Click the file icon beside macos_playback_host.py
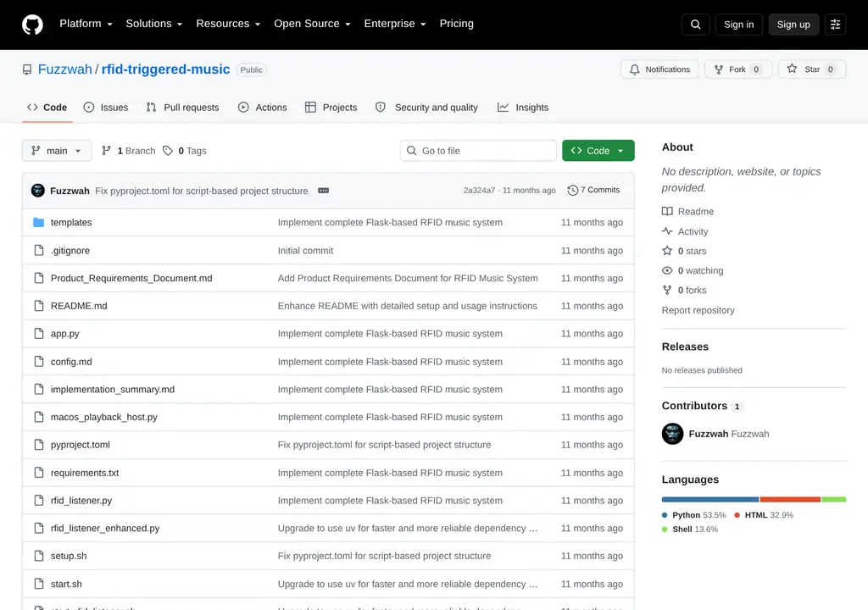868x610 pixels. click(x=39, y=417)
